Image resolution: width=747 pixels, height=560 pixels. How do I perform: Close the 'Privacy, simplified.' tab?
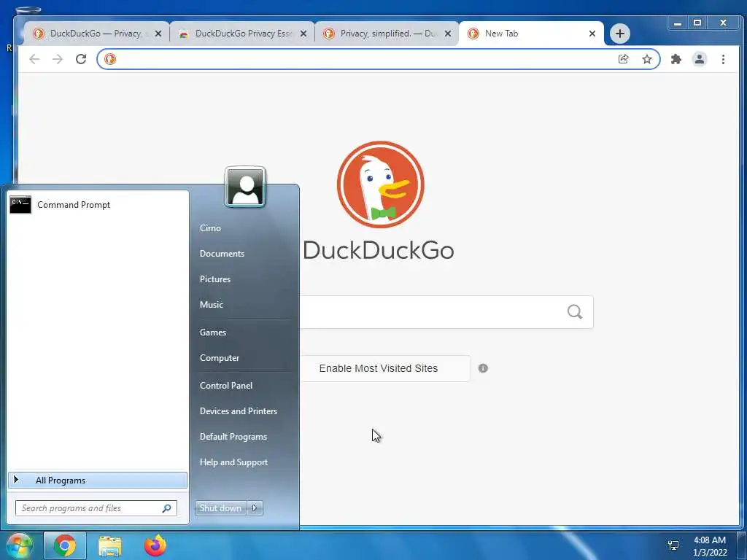tap(448, 34)
